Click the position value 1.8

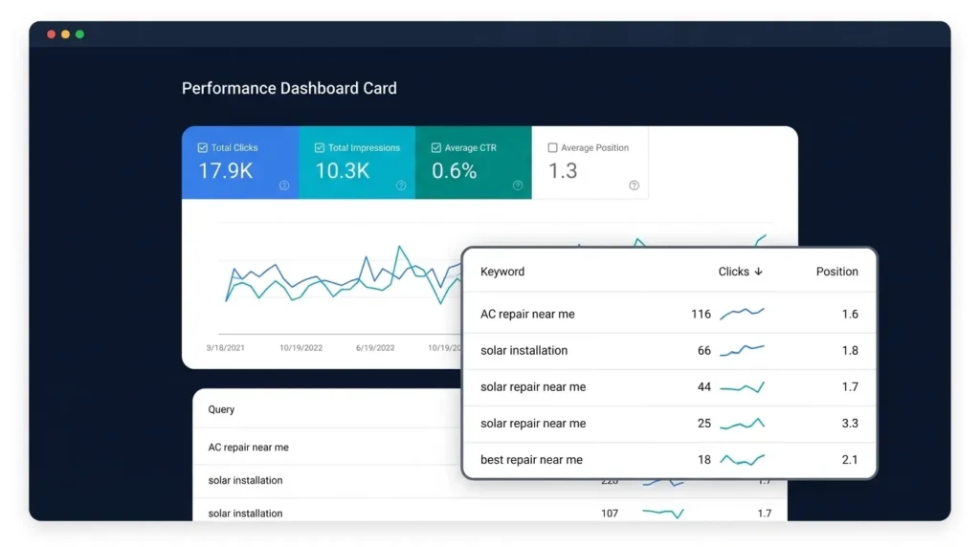click(x=850, y=350)
